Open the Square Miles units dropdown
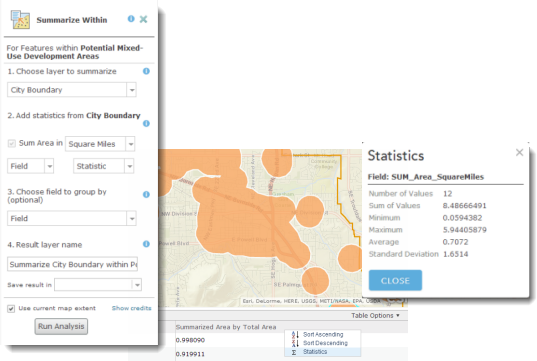This screenshot has height=361, width=537. (x=130, y=144)
